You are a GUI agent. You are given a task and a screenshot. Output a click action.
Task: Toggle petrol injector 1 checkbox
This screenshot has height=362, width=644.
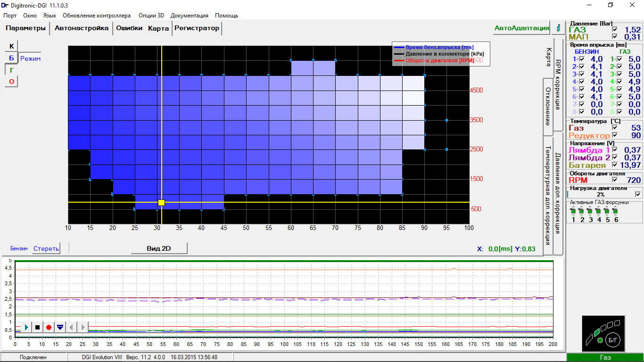click(581, 59)
